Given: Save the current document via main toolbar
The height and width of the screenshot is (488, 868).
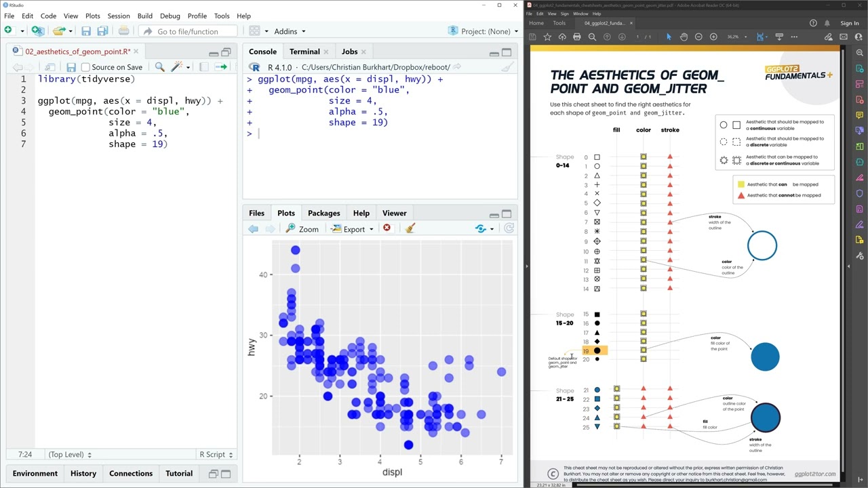Looking at the screenshot, I should coord(86,31).
